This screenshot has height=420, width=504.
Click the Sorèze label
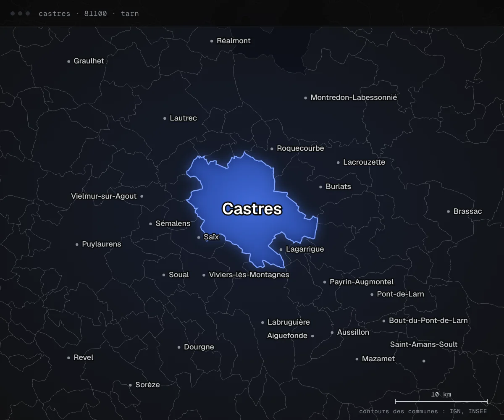[x=147, y=385]
